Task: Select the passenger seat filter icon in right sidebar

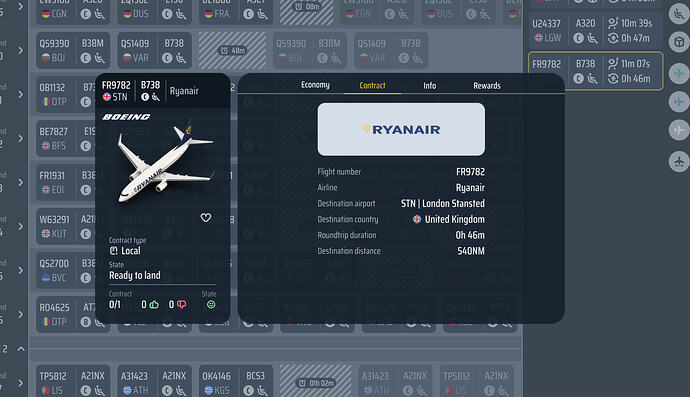Action: 679,15
